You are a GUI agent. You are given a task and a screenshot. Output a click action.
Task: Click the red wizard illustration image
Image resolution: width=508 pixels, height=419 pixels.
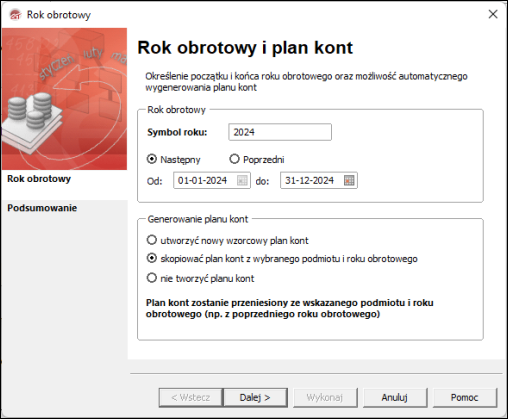click(x=64, y=99)
